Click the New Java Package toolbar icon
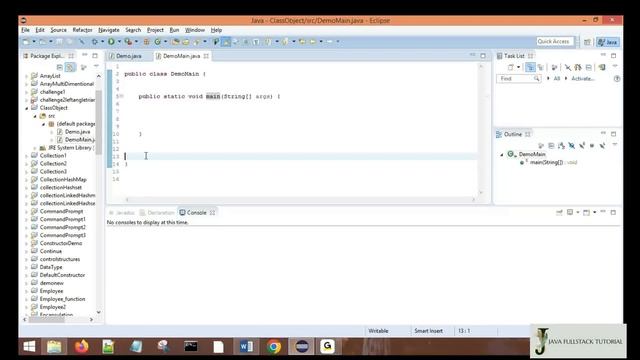The image size is (640, 360). 146,42
